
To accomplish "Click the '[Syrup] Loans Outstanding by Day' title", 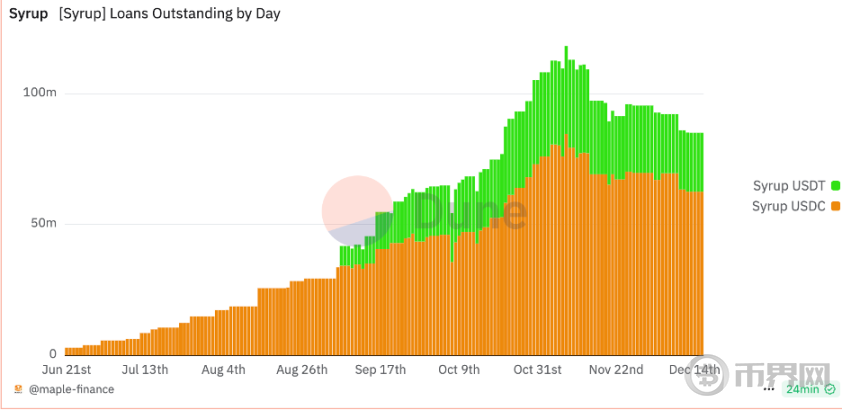I will pyautogui.click(x=170, y=14).
